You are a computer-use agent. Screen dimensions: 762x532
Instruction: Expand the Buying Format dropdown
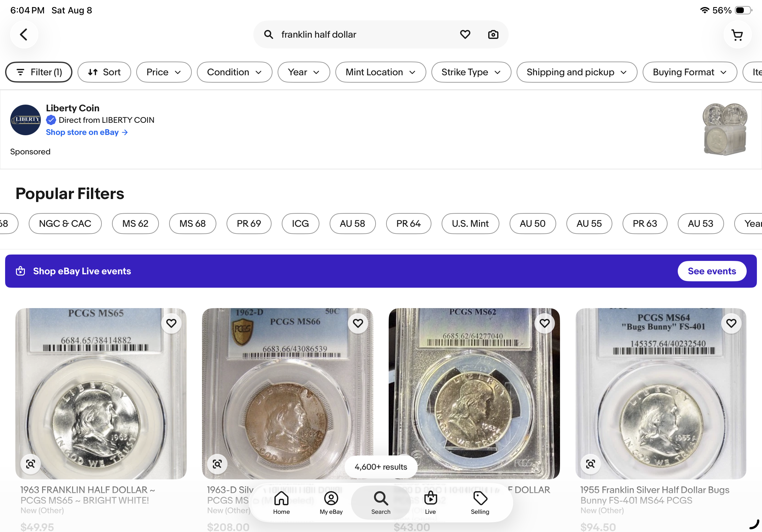click(690, 72)
